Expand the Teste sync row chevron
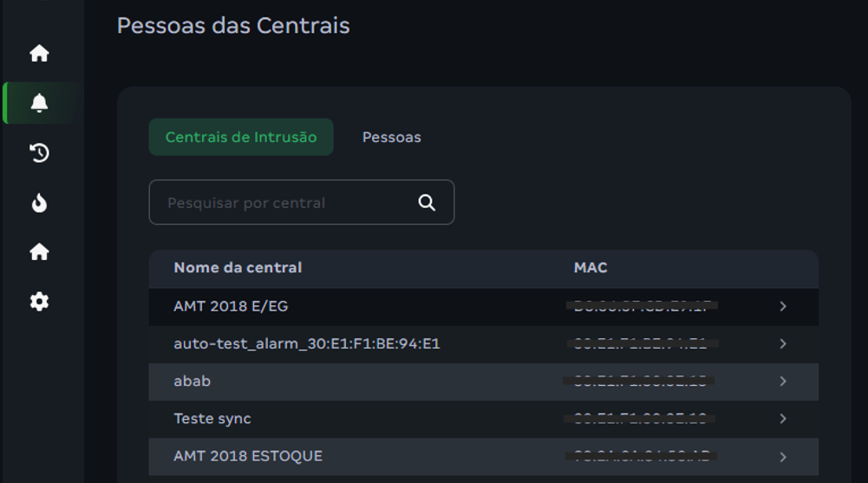 [783, 418]
